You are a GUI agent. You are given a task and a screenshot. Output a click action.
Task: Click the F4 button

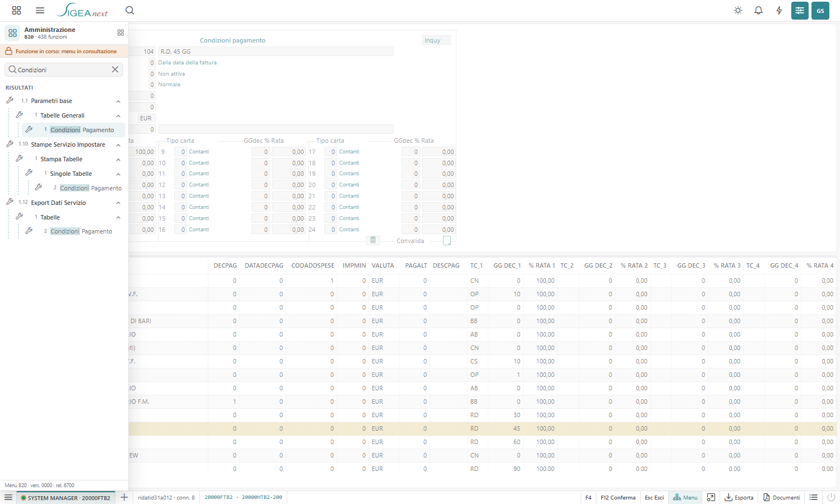tap(588, 497)
